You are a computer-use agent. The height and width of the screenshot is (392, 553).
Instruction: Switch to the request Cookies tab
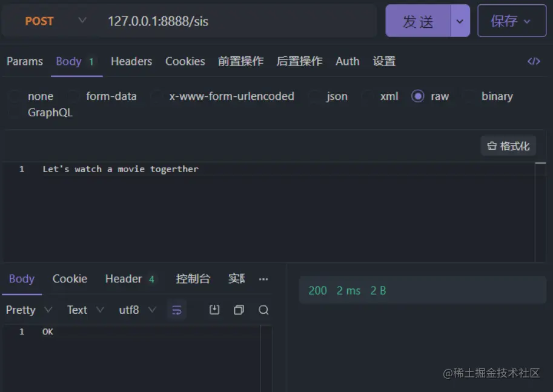pyautogui.click(x=185, y=61)
